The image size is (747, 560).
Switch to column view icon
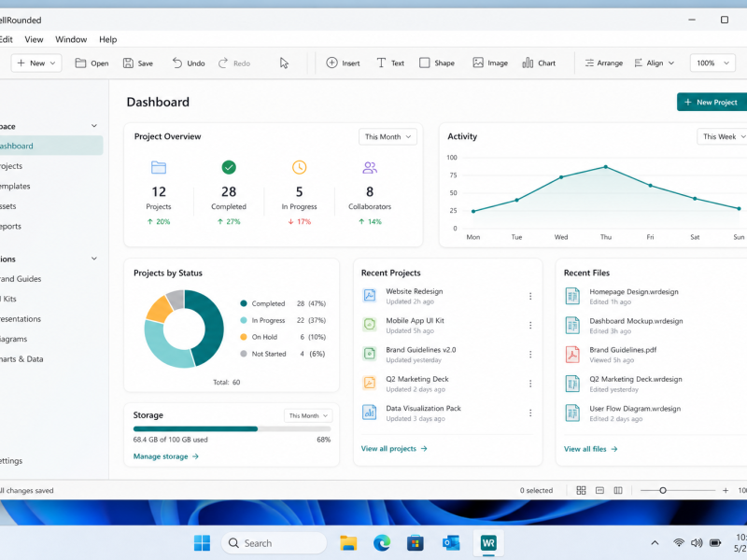(618, 491)
